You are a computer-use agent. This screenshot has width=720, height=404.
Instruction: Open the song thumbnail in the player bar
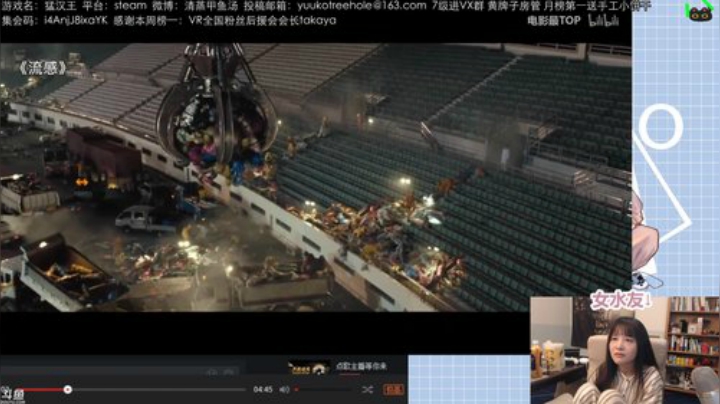click(x=309, y=367)
